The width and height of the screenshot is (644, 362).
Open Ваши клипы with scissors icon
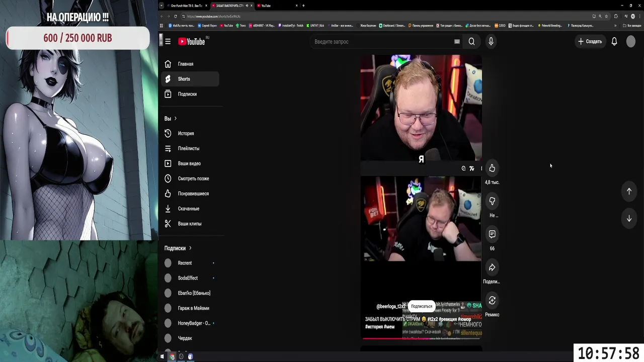pyautogui.click(x=190, y=224)
